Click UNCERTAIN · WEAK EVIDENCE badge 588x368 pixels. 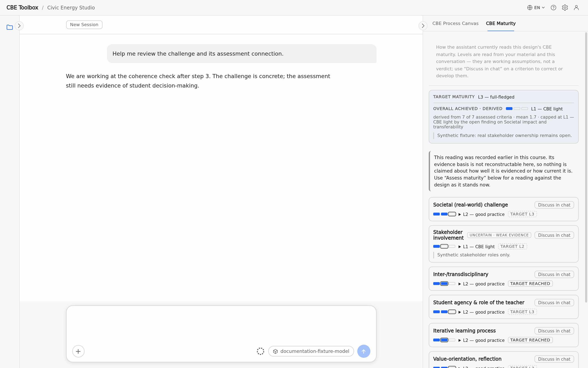pos(499,235)
